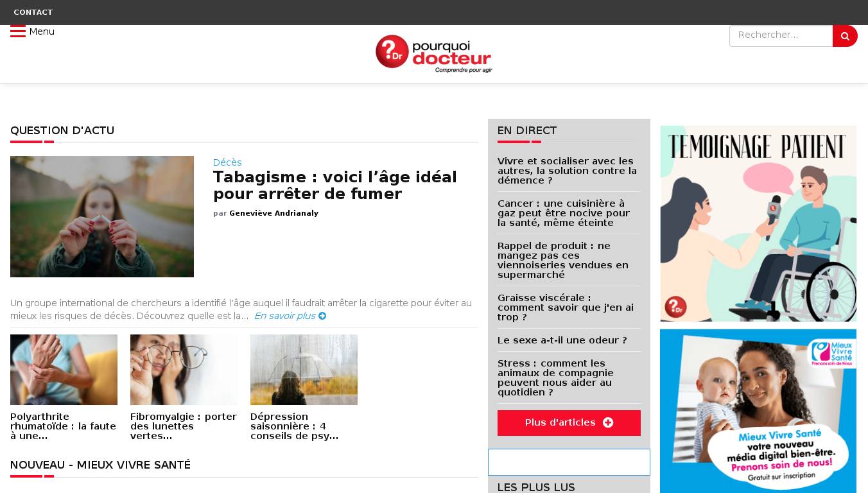Image resolution: width=868 pixels, height=493 pixels.
Task: Open the Tabagisme article headline
Action: (334, 185)
